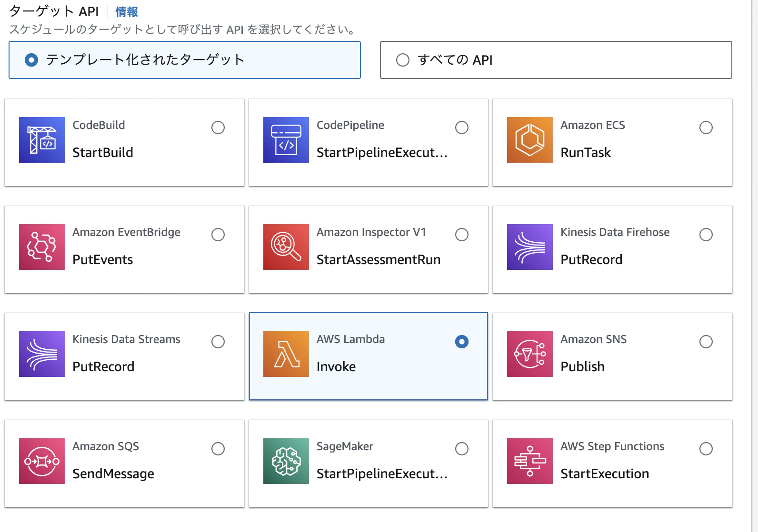The width and height of the screenshot is (758, 532).
Task: Click StartPipelineExecution text under CodePipeline
Action: coord(382,152)
